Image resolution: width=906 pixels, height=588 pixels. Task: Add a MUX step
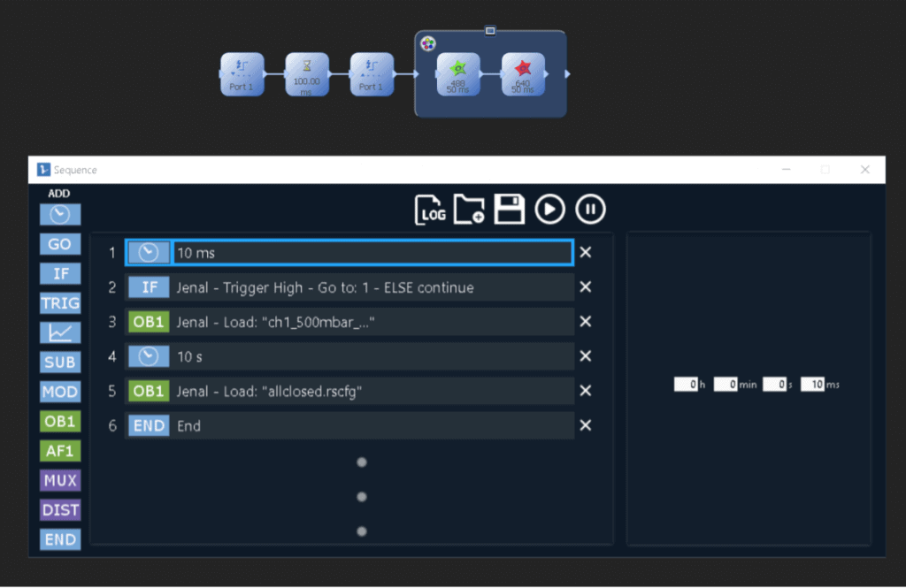coord(60,480)
